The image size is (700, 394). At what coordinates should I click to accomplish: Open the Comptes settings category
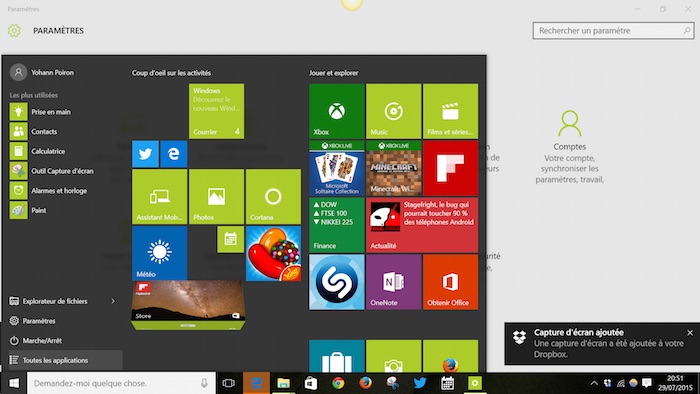(x=570, y=147)
